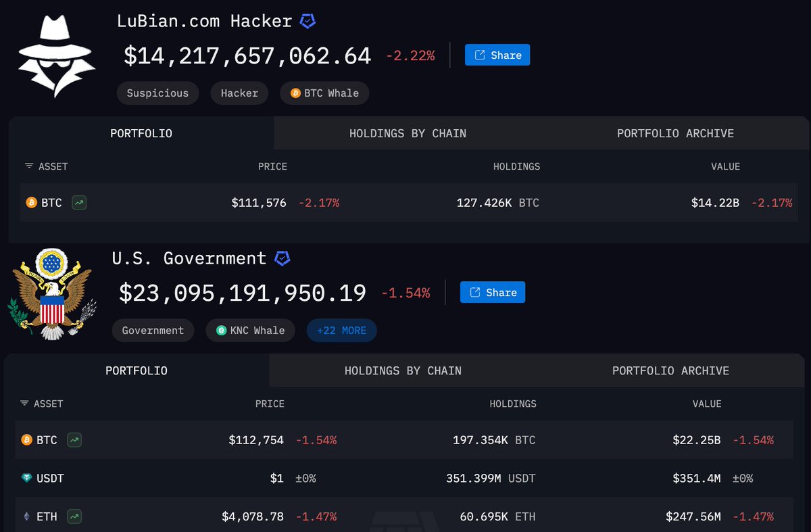The width and height of the screenshot is (811, 532).
Task: Switch to LuBian HOLDINGS BY CHAIN tab
Action: point(408,133)
